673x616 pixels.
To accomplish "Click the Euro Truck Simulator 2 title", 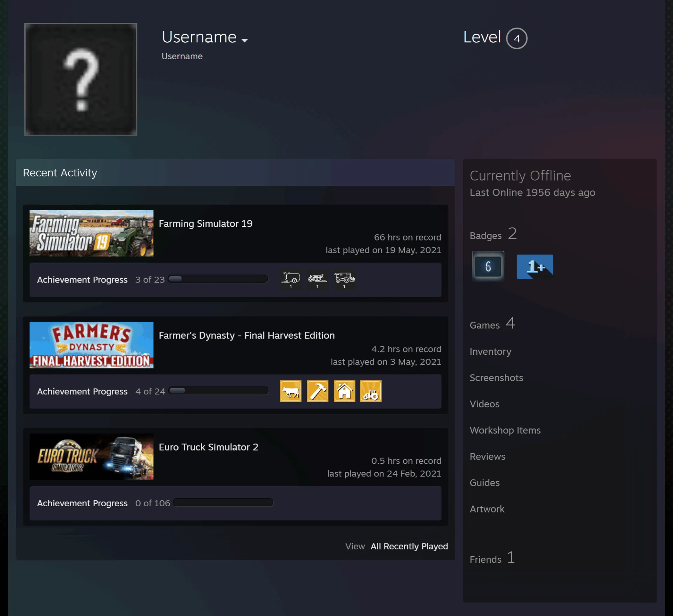I will [x=209, y=447].
